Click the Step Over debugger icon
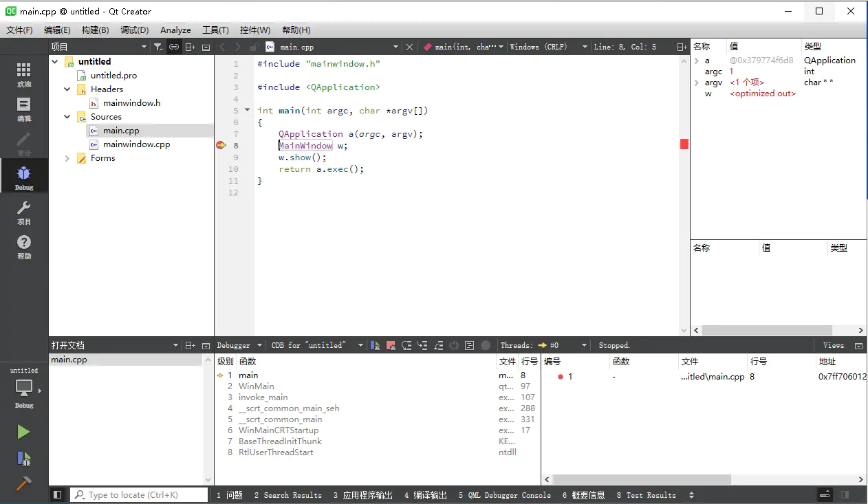The image size is (868, 504). click(x=406, y=345)
